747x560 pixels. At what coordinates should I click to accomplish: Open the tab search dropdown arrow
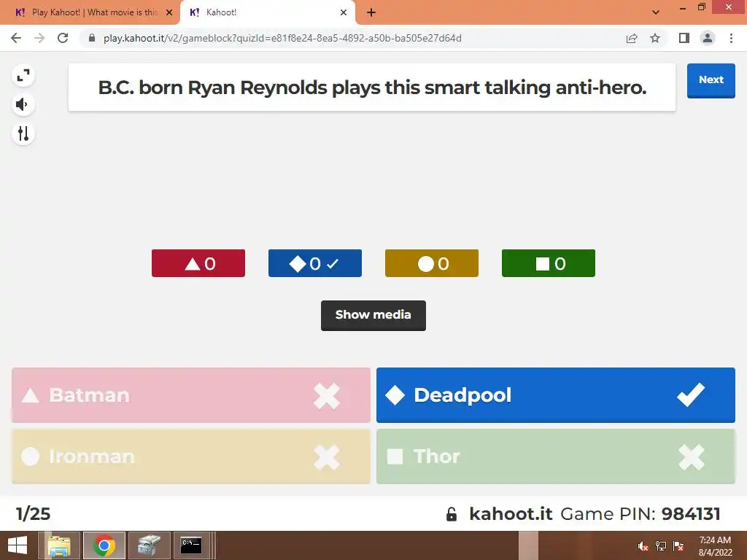[656, 12]
